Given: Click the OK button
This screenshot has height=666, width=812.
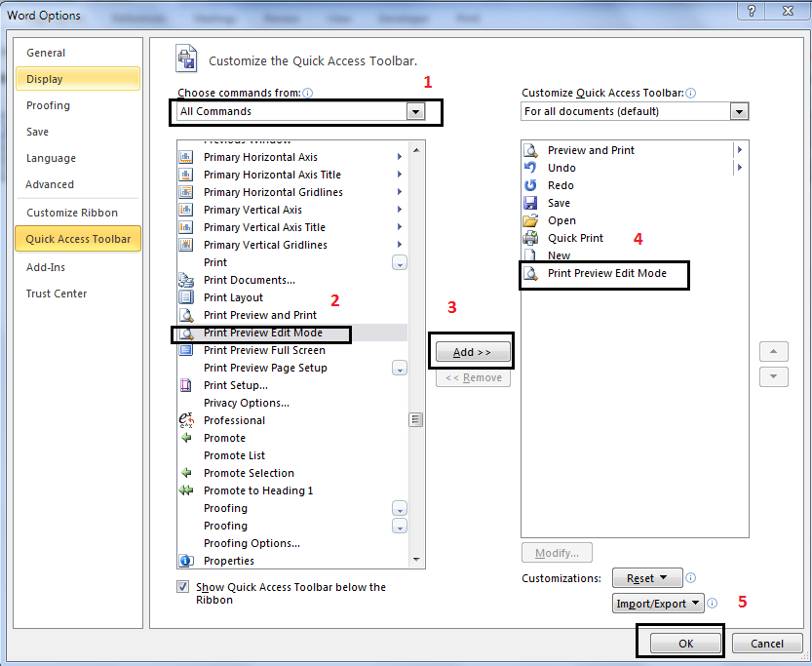Looking at the screenshot, I should pos(685,644).
